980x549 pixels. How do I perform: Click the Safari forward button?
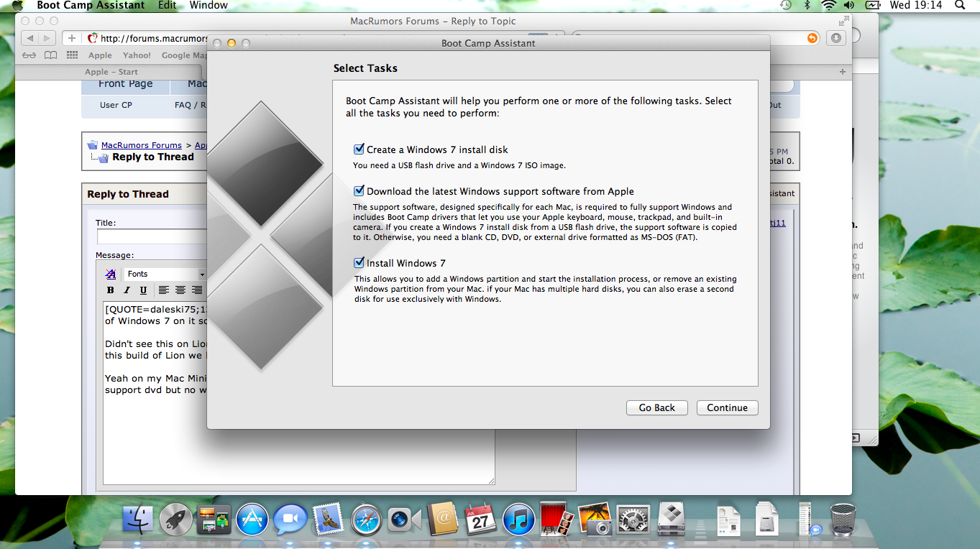point(47,38)
